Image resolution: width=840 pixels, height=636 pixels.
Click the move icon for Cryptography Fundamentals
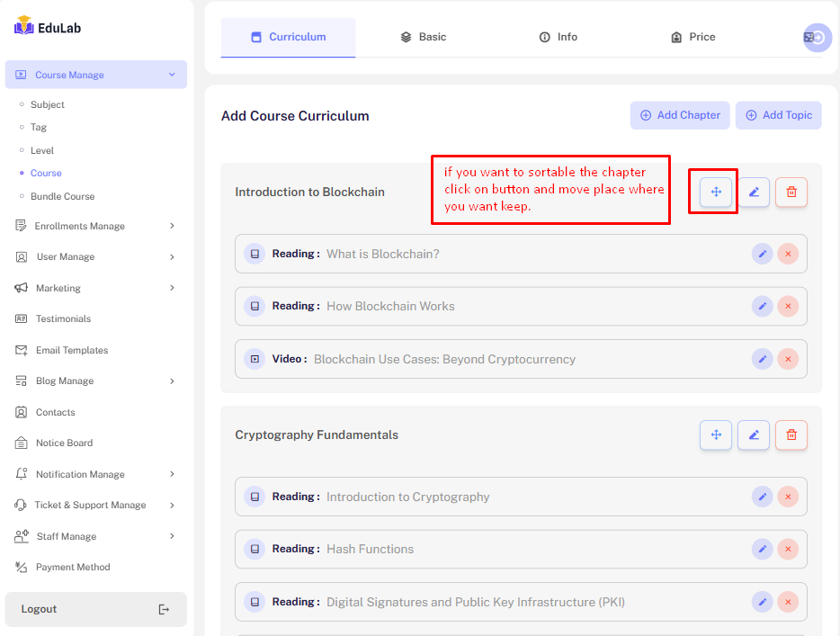coord(716,434)
